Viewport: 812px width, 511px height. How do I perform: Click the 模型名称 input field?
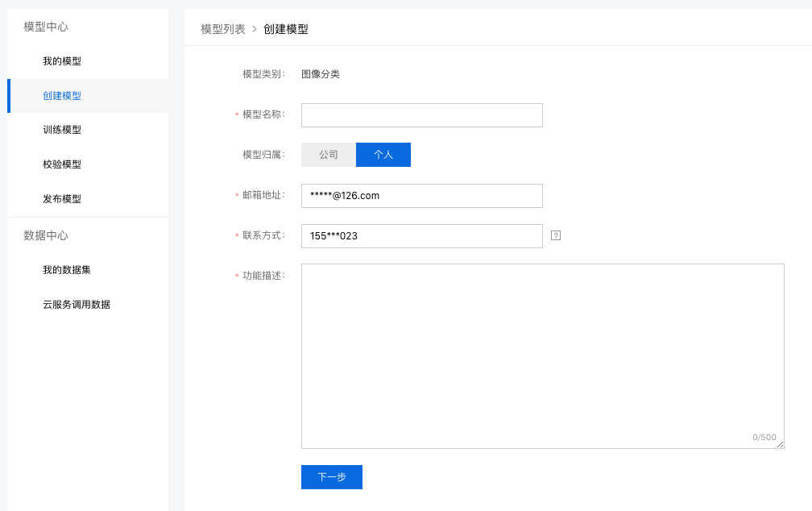(421, 114)
